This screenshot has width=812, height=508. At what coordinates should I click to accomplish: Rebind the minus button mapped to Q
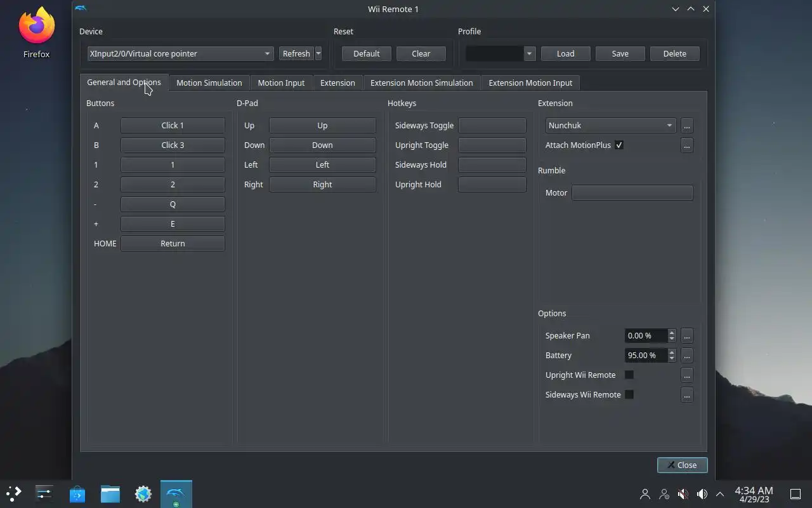point(173,204)
